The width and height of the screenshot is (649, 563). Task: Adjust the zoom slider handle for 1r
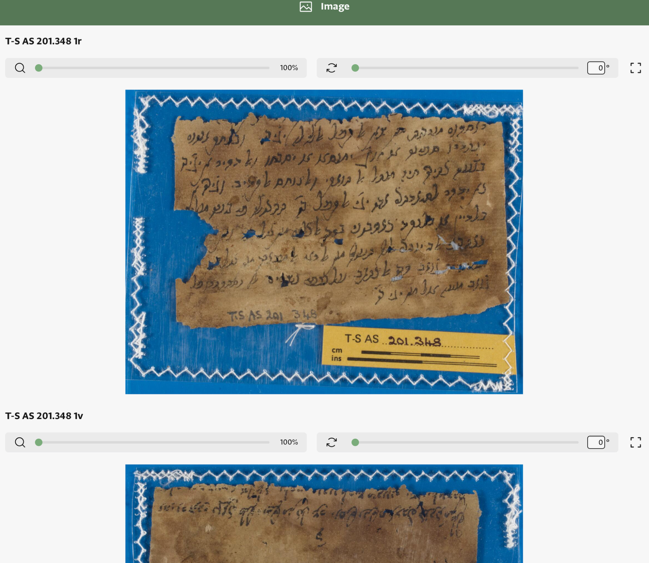click(39, 68)
